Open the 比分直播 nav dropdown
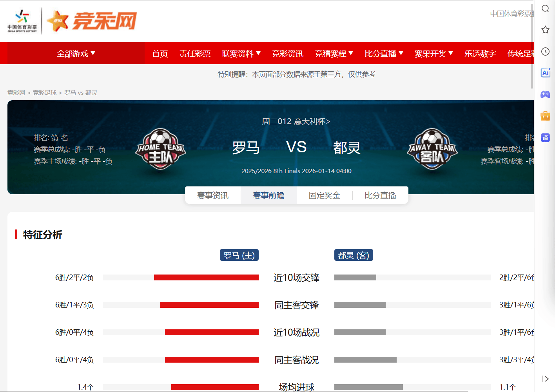This screenshot has width=555, height=392. (x=384, y=54)
